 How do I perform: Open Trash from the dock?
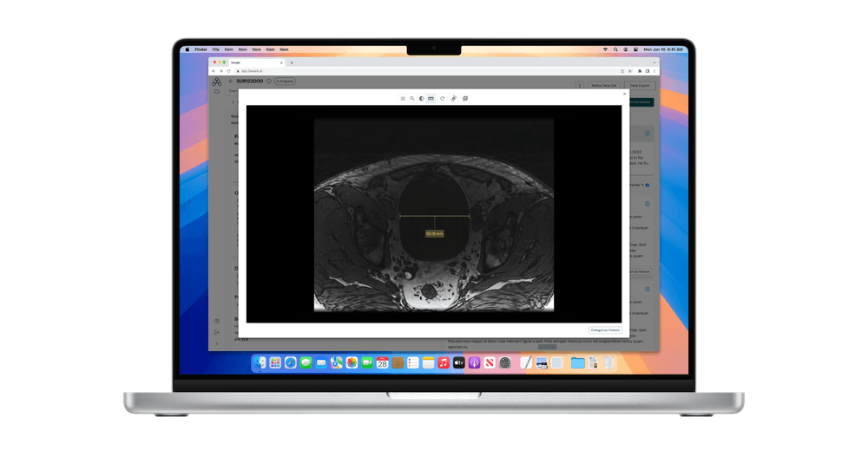(608, 362)
